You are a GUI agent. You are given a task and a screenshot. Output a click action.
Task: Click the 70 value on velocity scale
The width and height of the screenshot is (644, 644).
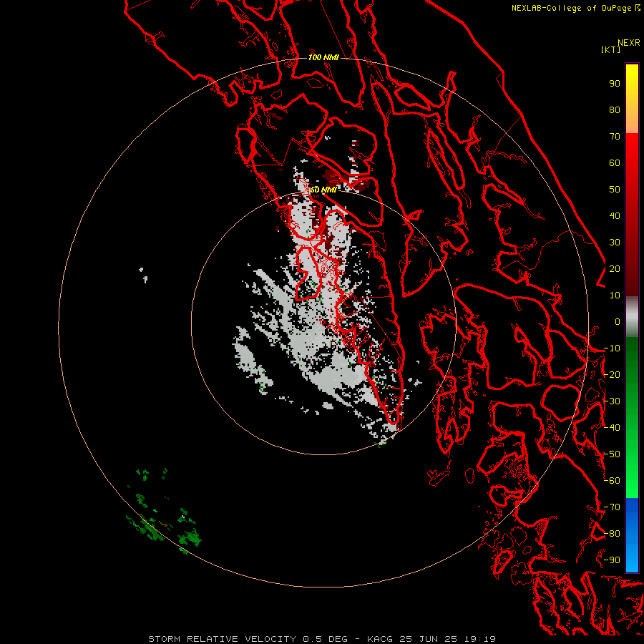pos(615,137)
